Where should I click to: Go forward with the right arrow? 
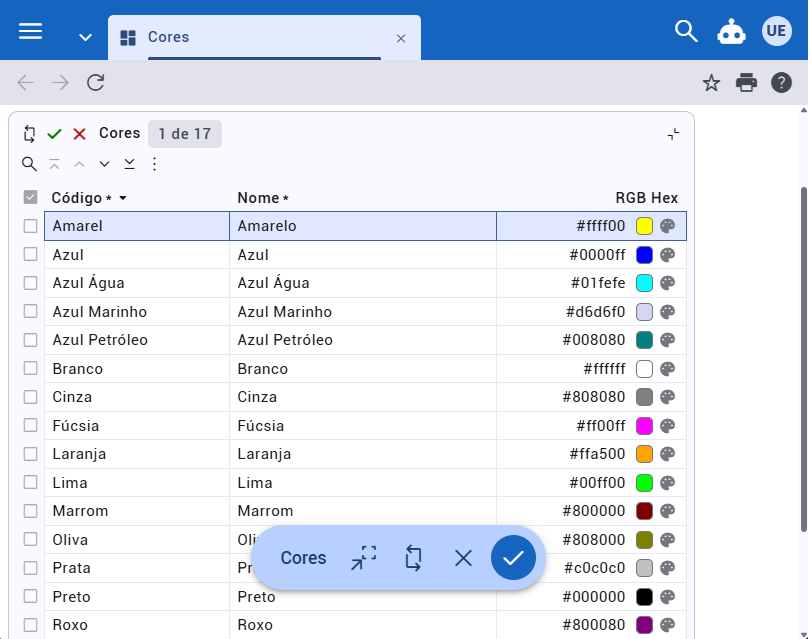pyautogui.click(x=61, y=82)
